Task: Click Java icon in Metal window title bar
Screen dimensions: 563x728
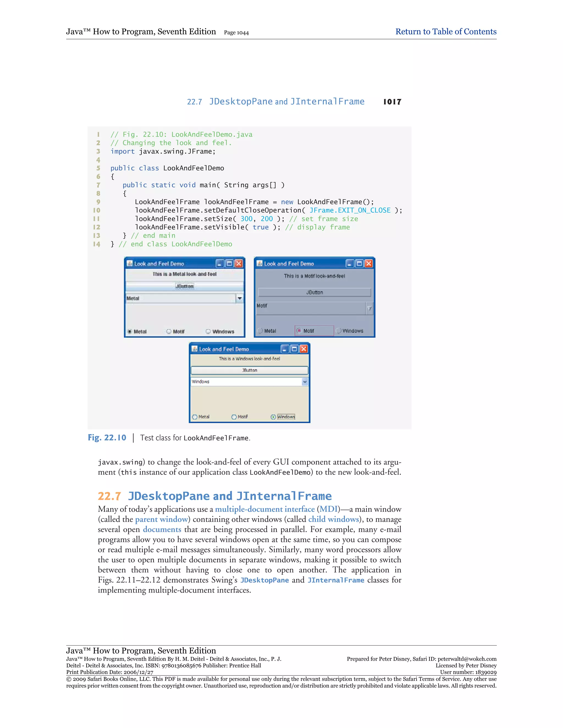Action: 130,263
